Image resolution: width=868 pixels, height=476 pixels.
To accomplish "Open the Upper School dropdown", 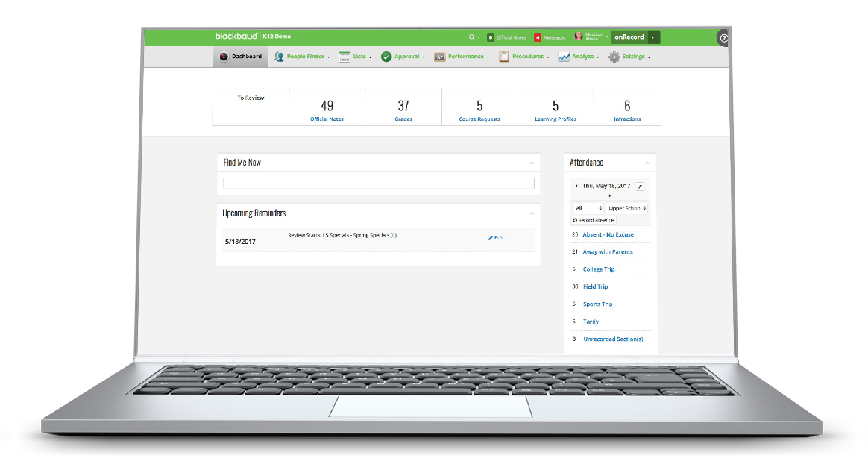I will [626, 208].
